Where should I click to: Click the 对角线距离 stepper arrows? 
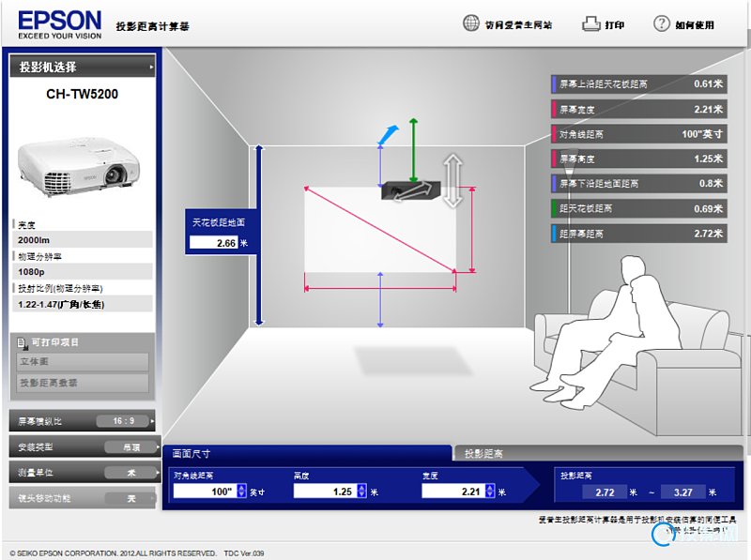240,492
